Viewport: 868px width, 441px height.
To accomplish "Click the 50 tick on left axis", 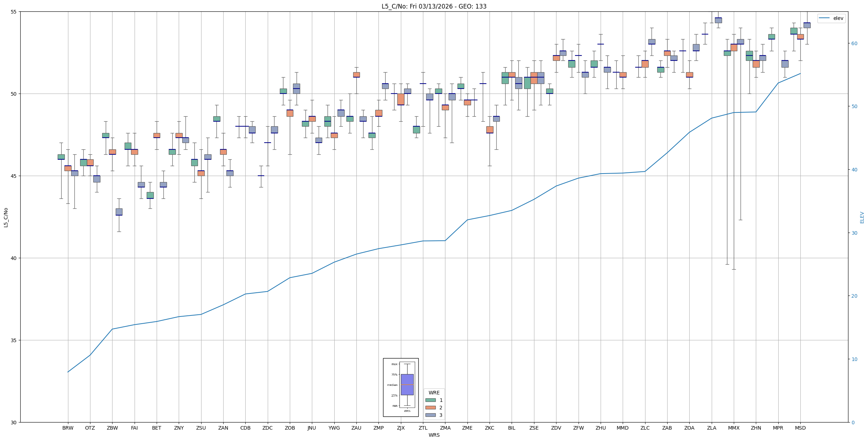I will 14,94.
